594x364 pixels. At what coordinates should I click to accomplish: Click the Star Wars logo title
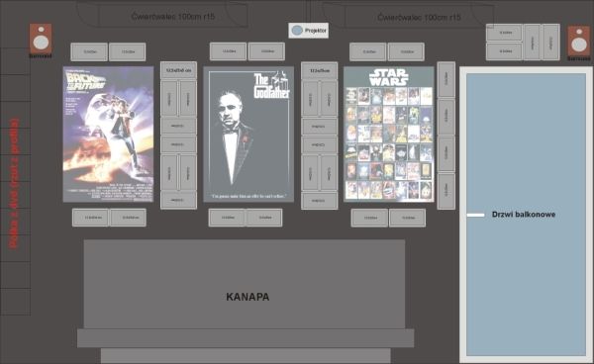(389, 77)
